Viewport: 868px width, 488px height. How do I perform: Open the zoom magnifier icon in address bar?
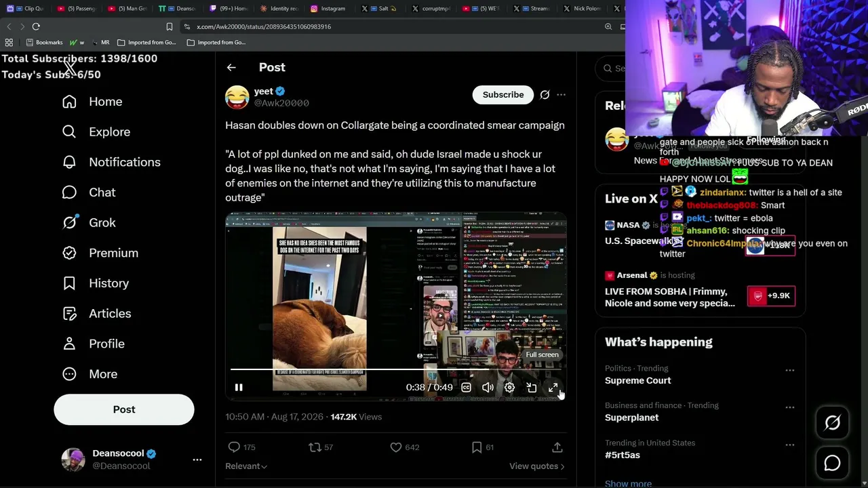[608, 26]
